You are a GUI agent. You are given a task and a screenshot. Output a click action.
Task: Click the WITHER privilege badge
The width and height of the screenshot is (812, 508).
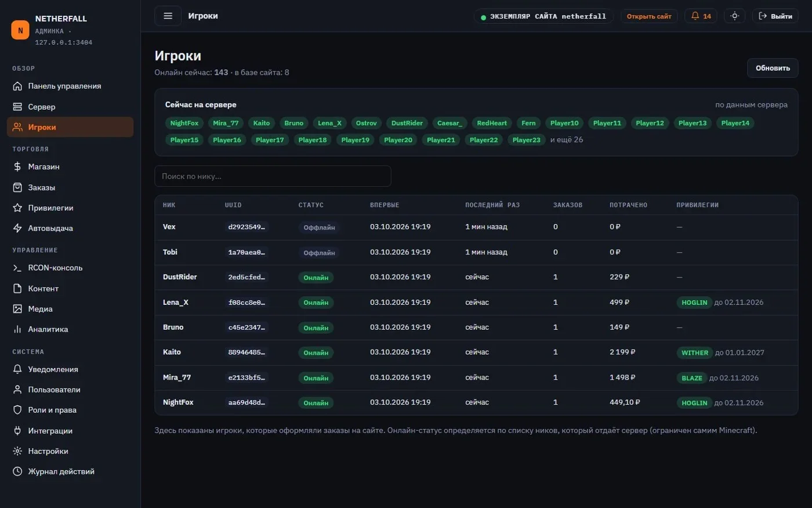695,353
